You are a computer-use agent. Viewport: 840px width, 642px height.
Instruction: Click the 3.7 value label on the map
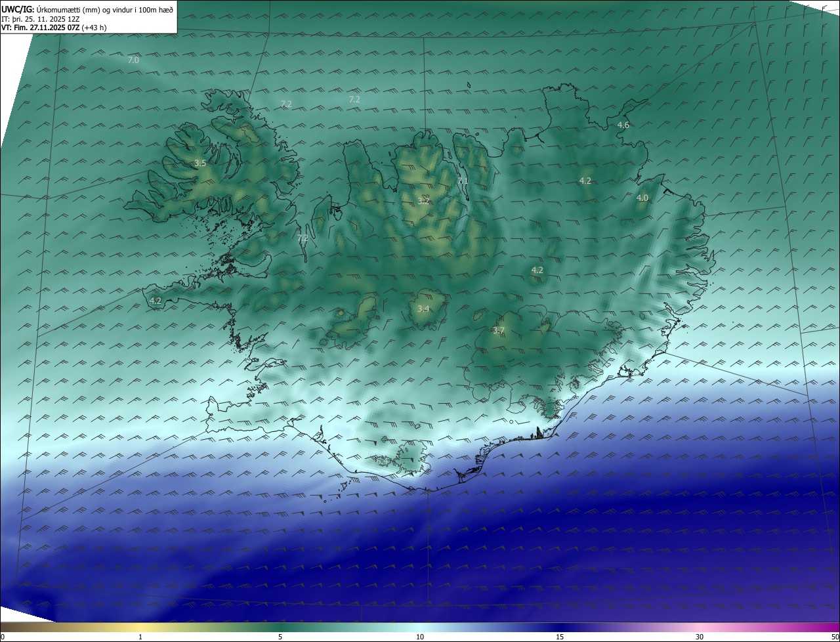coord(499,330)
